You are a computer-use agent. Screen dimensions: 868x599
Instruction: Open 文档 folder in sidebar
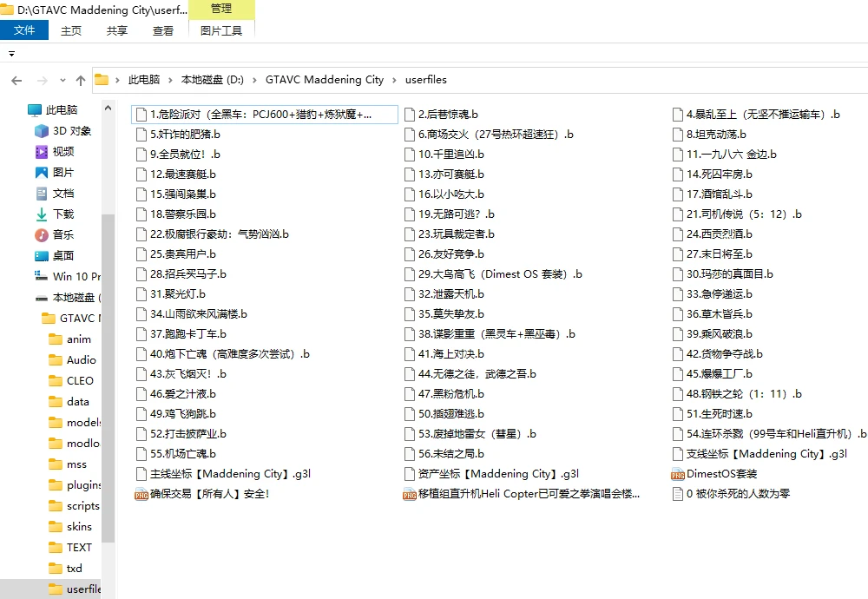click(54, 194)
